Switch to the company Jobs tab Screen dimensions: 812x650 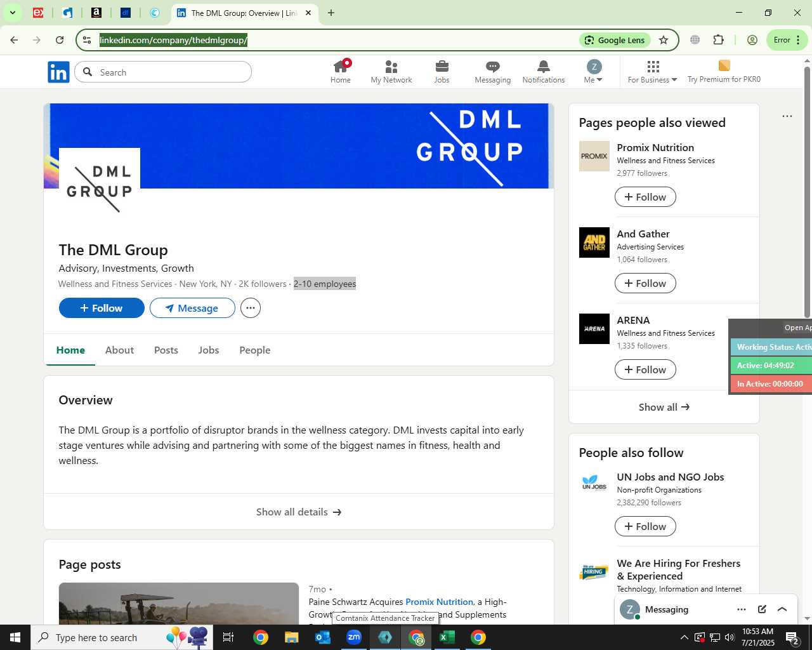click(209, 350)
